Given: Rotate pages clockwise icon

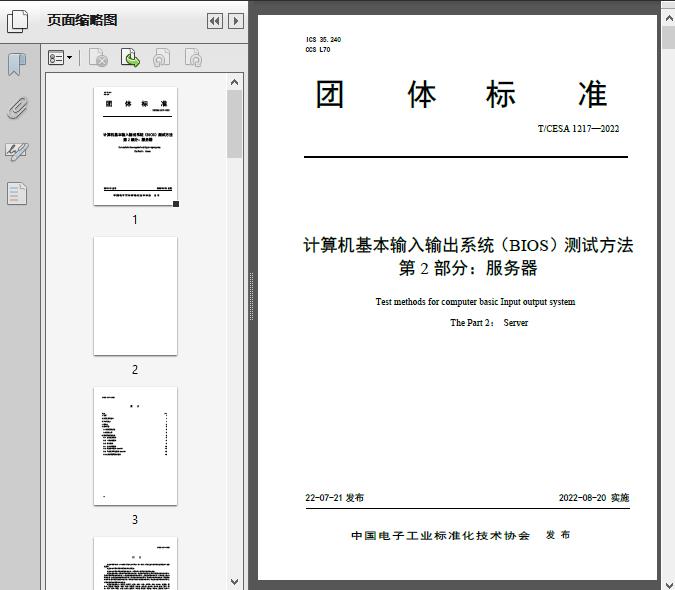Looking at the screenshot, I should point(193,58).
